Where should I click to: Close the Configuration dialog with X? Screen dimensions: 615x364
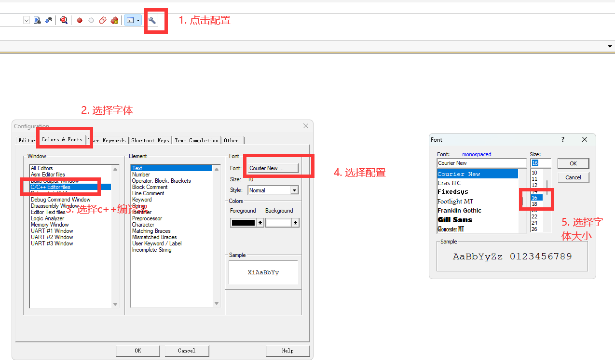click(306, 126)
